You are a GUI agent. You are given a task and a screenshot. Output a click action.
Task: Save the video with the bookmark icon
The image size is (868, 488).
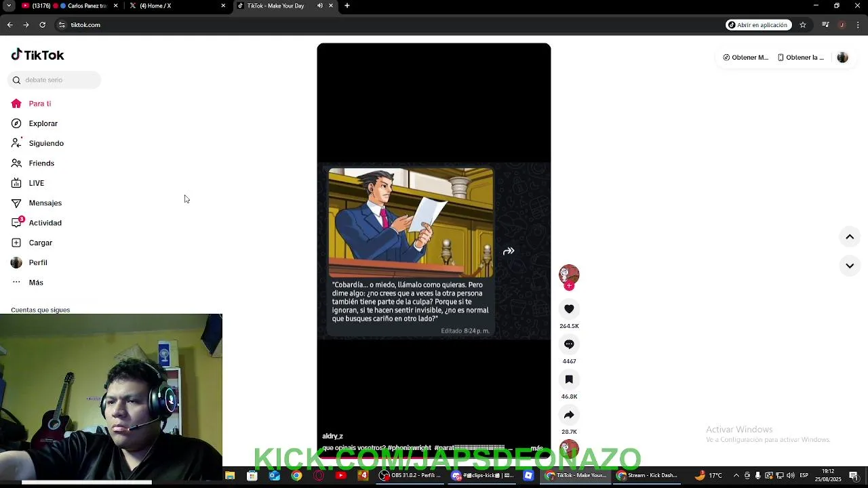click(x=569, y=380)
